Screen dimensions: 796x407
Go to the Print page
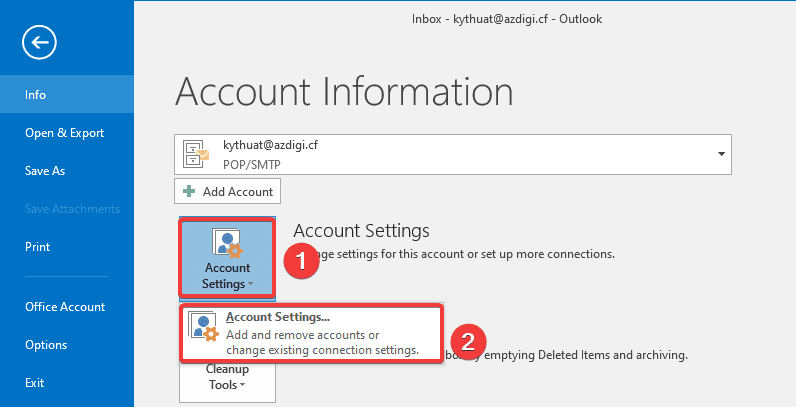(37, 247)
